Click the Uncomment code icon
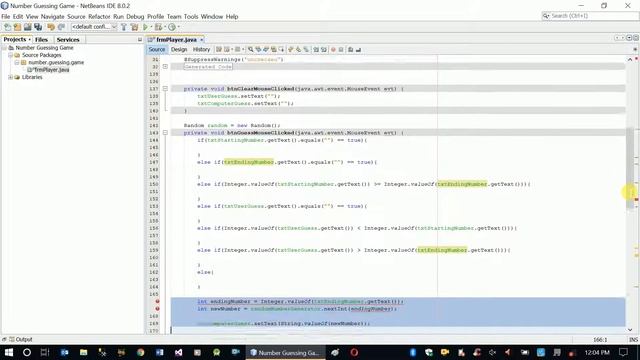640x360 pixels. click(358, 49)
